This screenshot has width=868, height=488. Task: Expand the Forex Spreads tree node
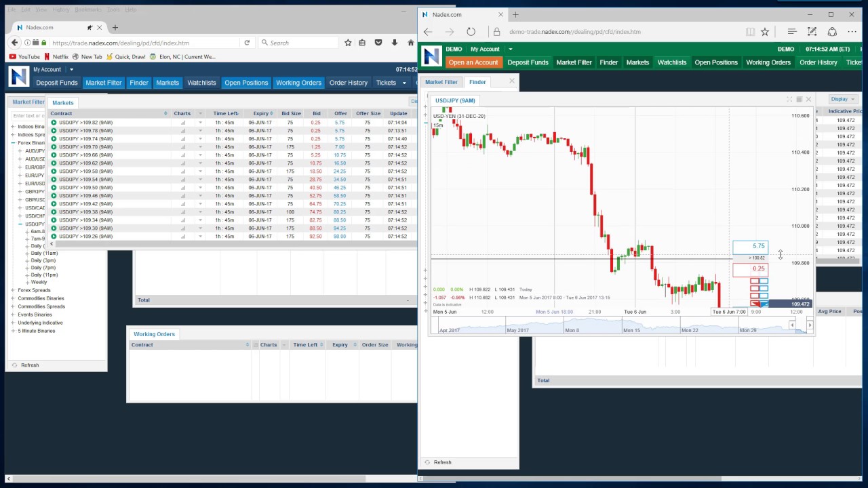coord(13,290)
